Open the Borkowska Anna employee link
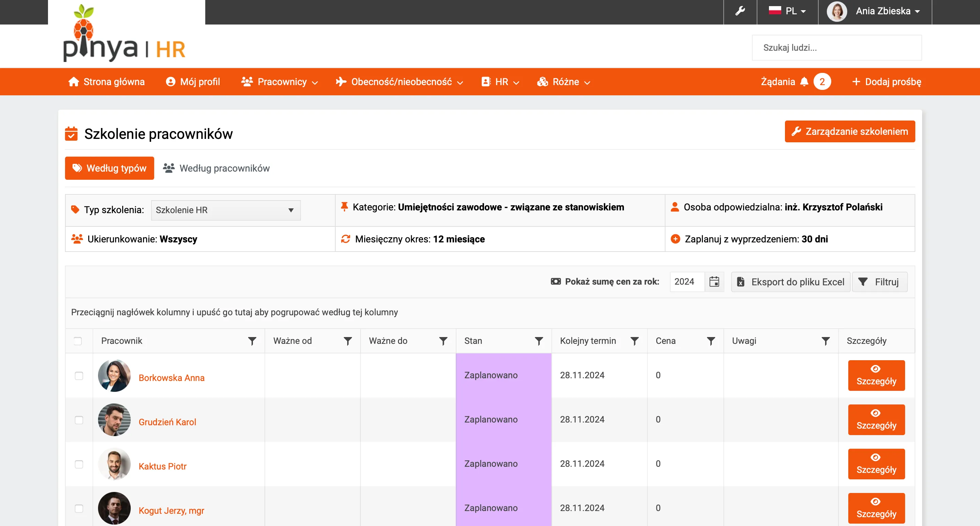 coord(172,378)
